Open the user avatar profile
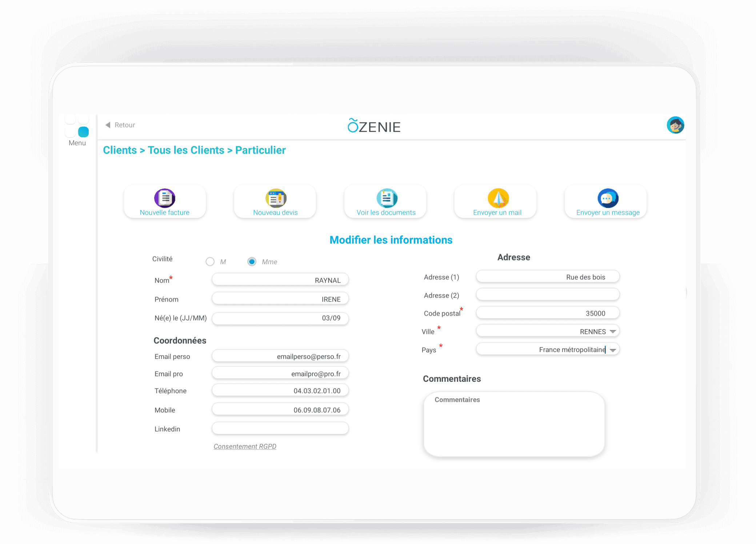Image resolution: width=756 pixels, height=544 pixels. pyautogui.click(x=675, y=125)
